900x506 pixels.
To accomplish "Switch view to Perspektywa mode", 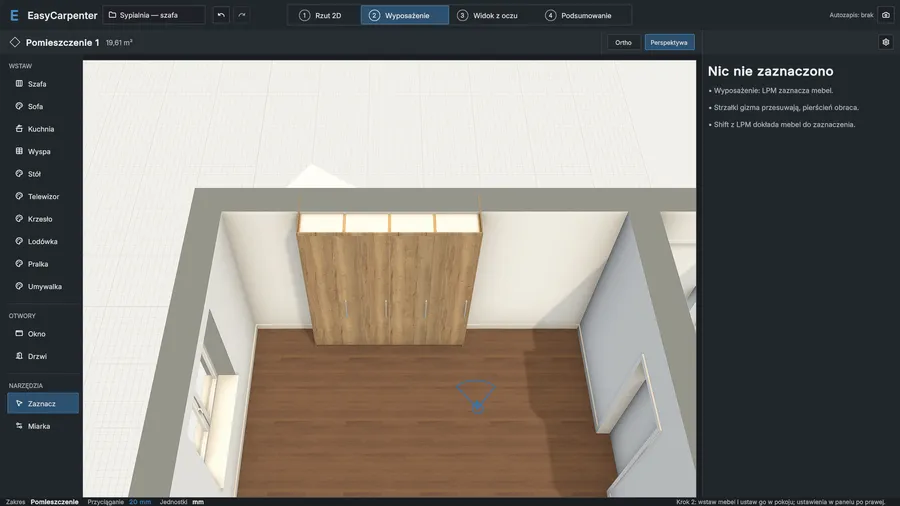I will [669, 42].
